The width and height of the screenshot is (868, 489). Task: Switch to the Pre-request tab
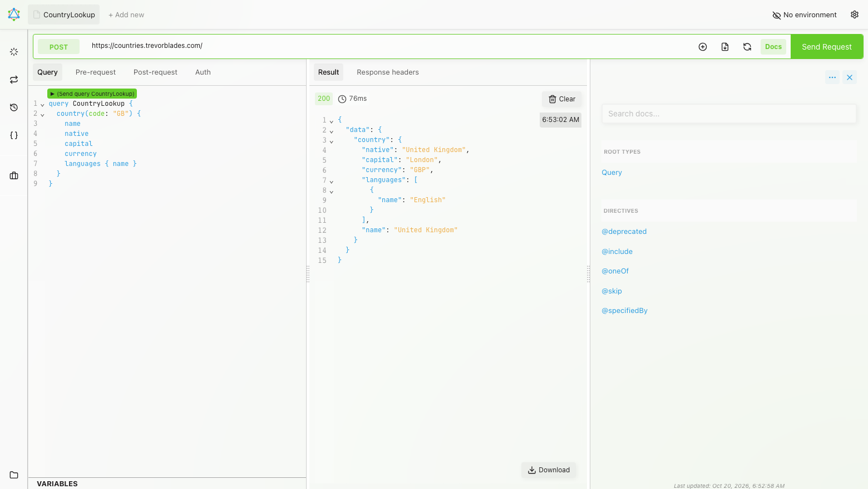coord(96,72)
